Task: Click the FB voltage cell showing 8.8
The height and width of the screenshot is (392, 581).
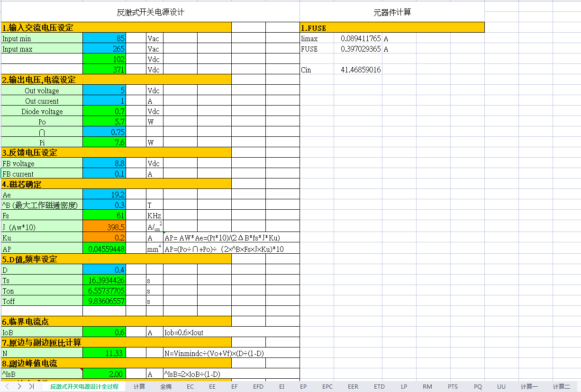Action: click(x=104, y=163)
